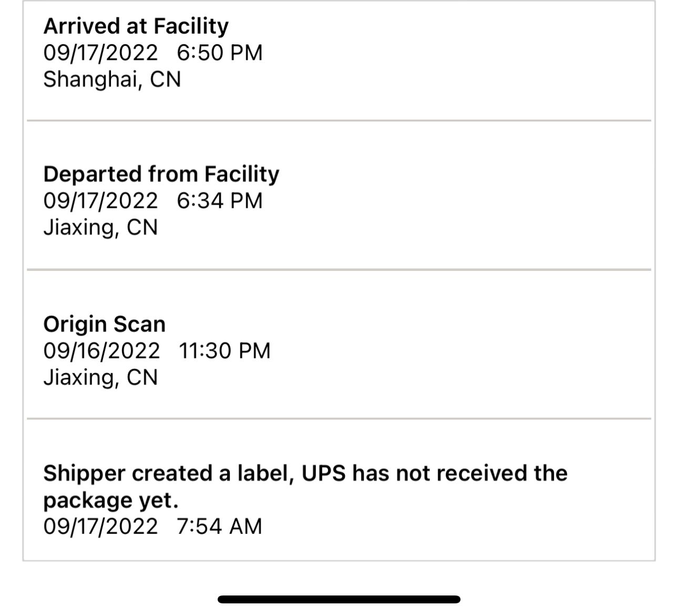Select the 09/17/2022 6:34 PM timestamp
The height and width of the screenshot is (616, 675).
pos(152,201)
